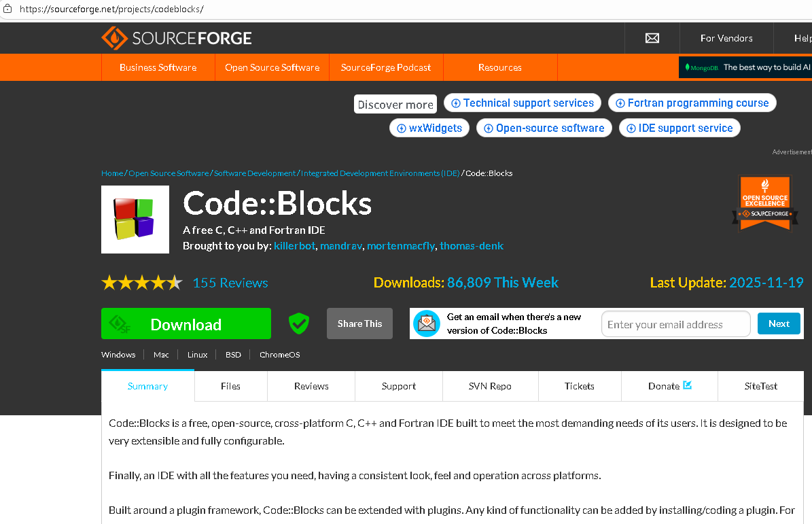Image resolution: width=812 pixels, height=524 pixels.
Task: Click the Code::Blocks colored cubes logo
Action: 135,220
